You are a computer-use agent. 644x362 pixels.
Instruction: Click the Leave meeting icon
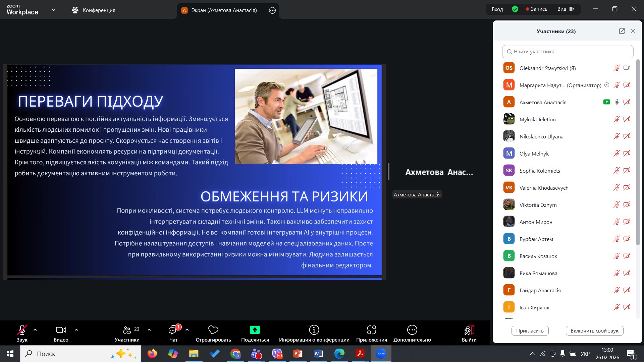tap(469, 330)
